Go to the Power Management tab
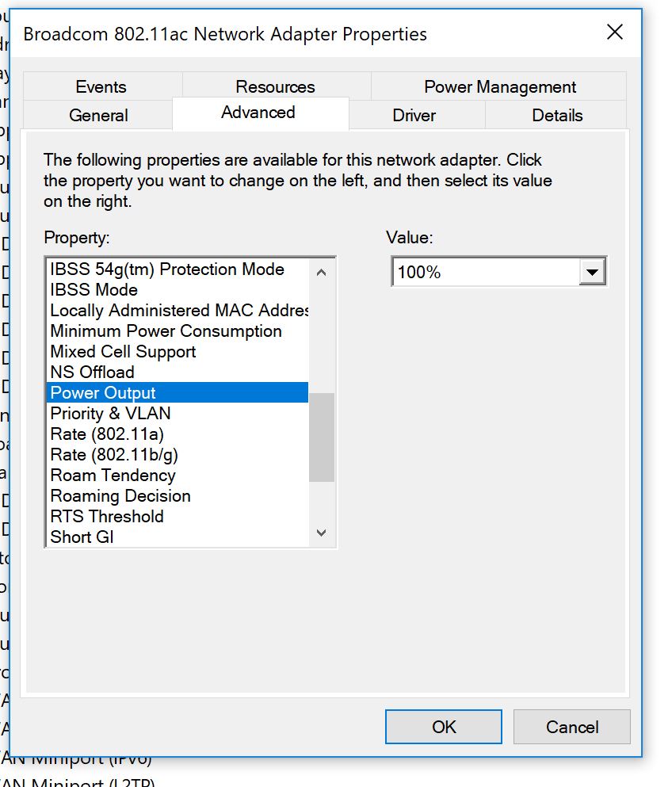This screenshot has height=787, width=672. click(500, 86)
